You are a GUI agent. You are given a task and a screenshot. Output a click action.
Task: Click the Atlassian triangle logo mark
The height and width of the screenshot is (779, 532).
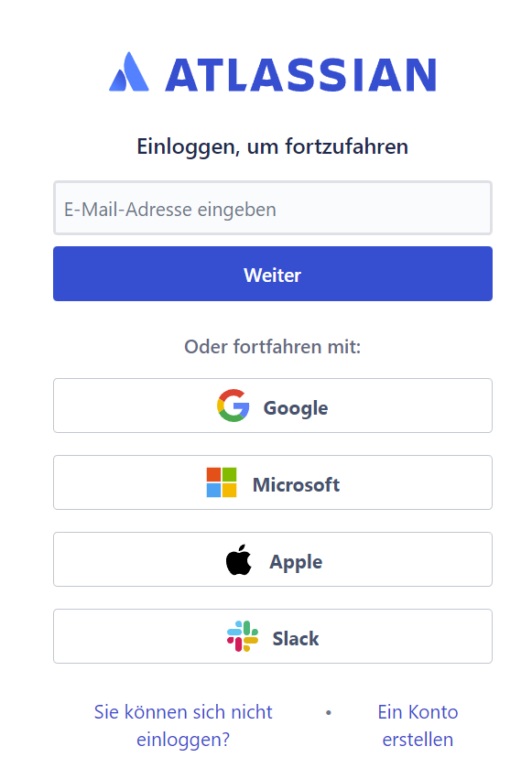[x=129, y=72]
